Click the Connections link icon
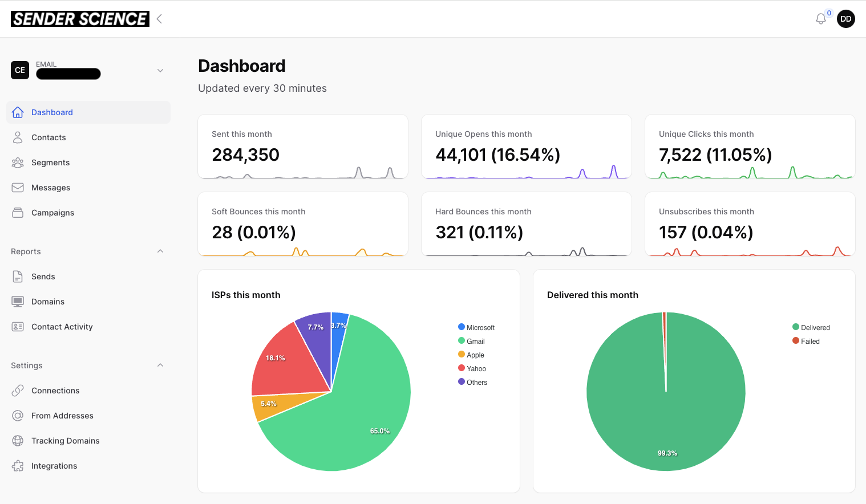The height and width of the screenshot is (504, 866). tap(18, 391)
